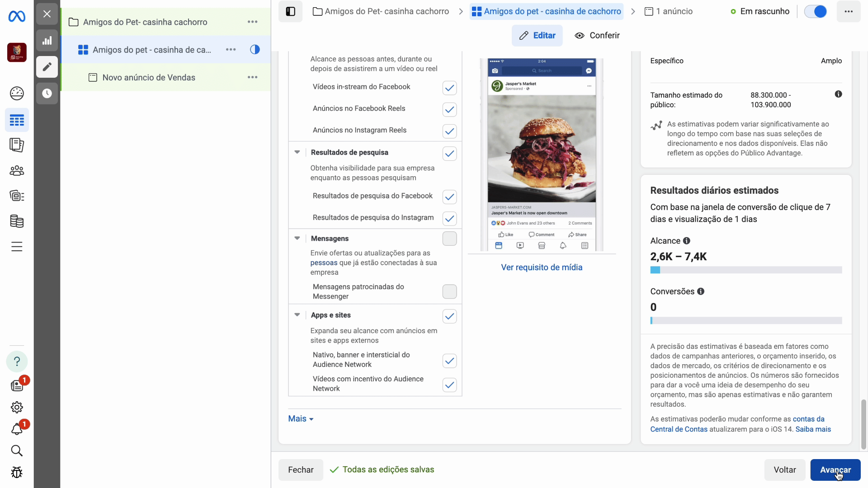Open the charts panel icon in sidebar
868x488 pixels.
47,41
